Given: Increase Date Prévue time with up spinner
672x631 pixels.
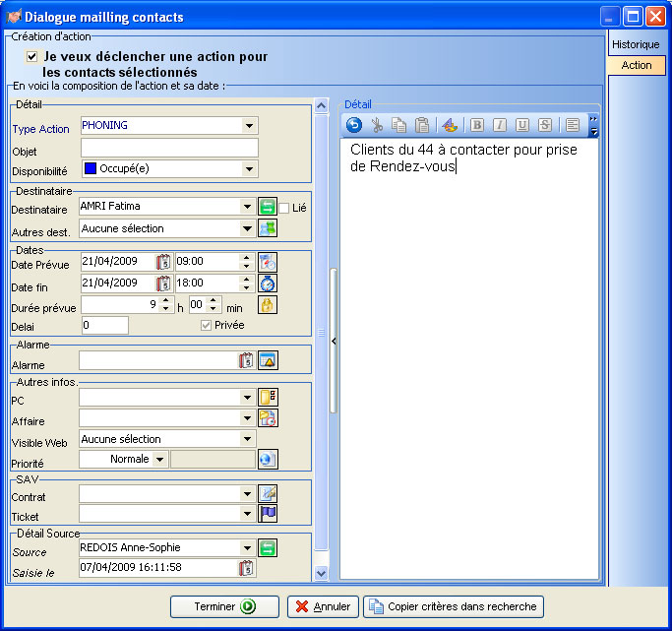Looking at the screenshot, I should click(x=246, y=258).
